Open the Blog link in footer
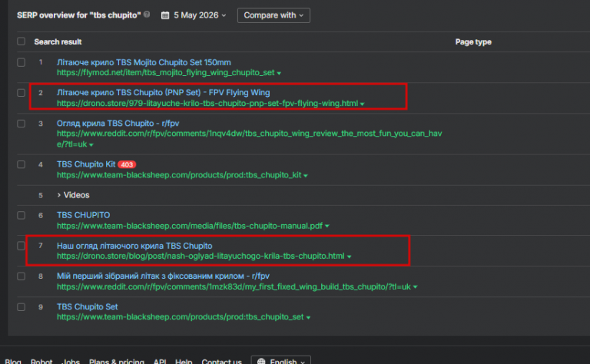Image resolution: width=590 pixels, height=364 pixels. point(13,362)
